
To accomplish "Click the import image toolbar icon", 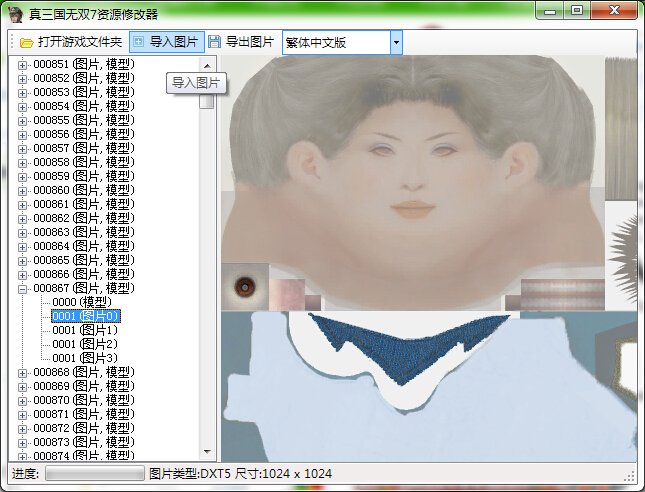I will [x=139, y=42].
